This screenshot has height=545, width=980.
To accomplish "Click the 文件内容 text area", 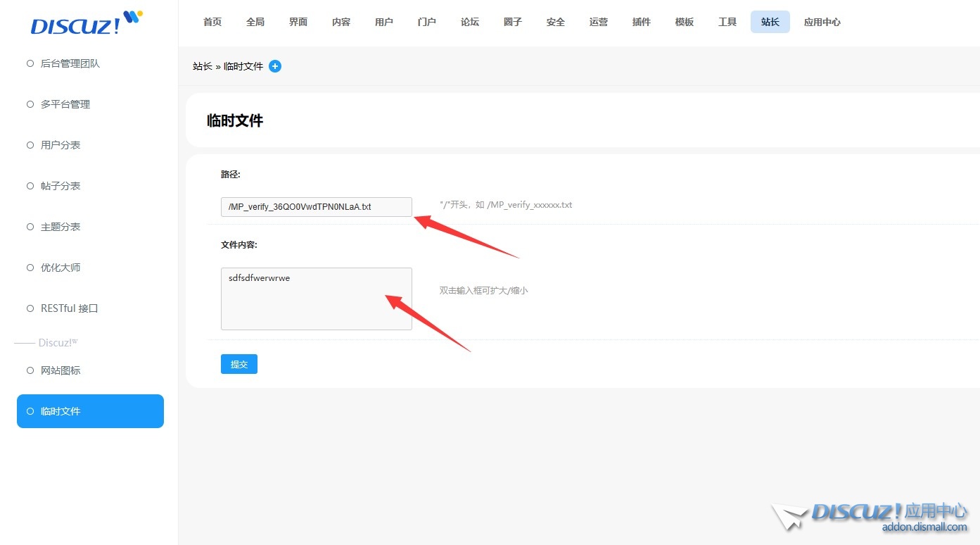I will pos(317,299).
